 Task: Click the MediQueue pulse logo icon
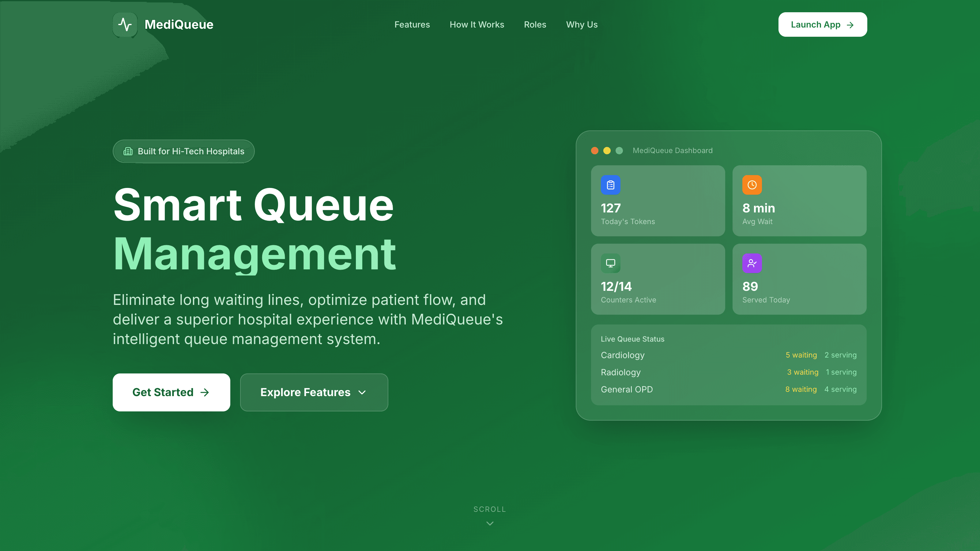[125, 25]
